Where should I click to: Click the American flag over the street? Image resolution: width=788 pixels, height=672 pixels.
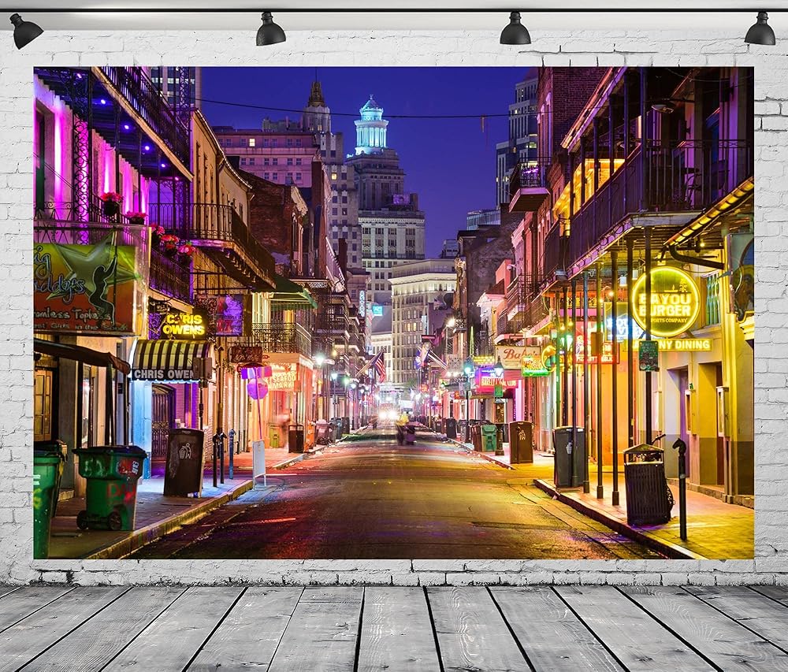pos(380,366)
